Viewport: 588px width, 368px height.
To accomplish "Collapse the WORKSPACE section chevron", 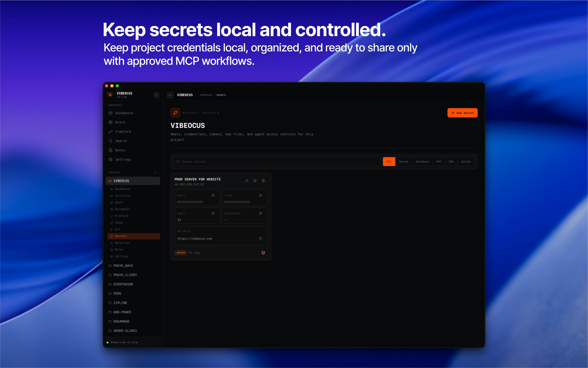I will coord(156,105).
